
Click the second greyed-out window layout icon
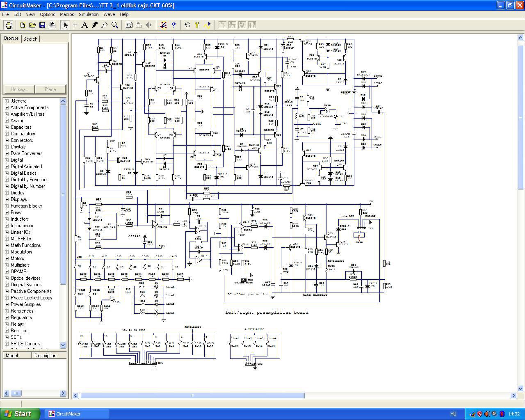[232, 25]
